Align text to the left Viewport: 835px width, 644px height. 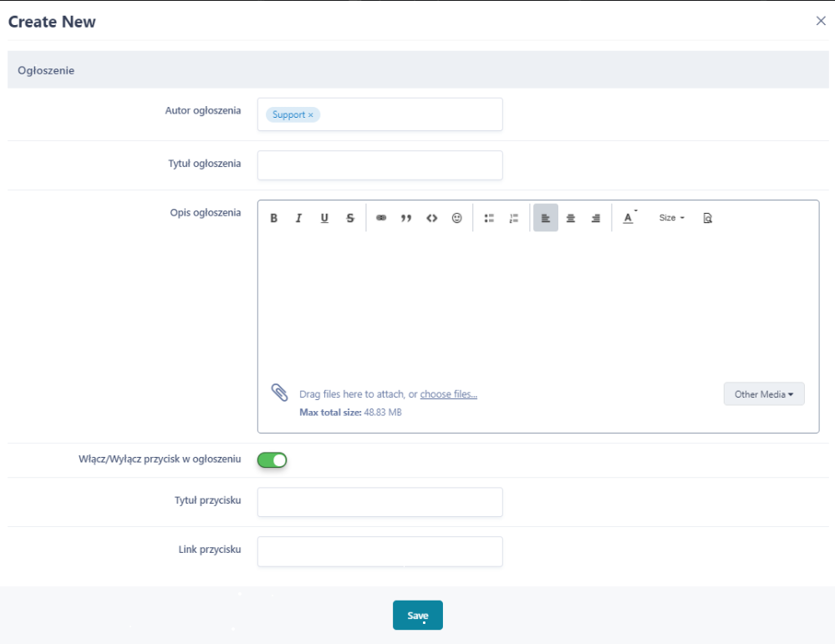click(x=546, y=218)
